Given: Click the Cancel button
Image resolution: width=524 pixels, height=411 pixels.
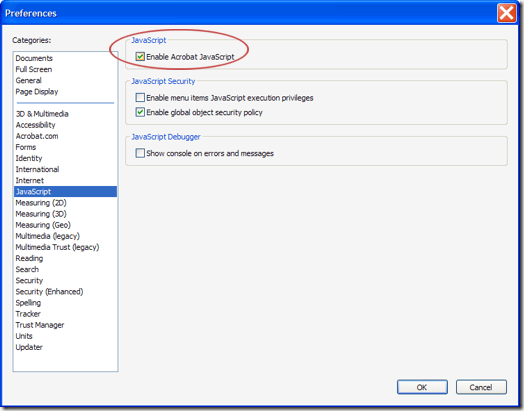Looking at the screenshot, I should coord(481,387).
